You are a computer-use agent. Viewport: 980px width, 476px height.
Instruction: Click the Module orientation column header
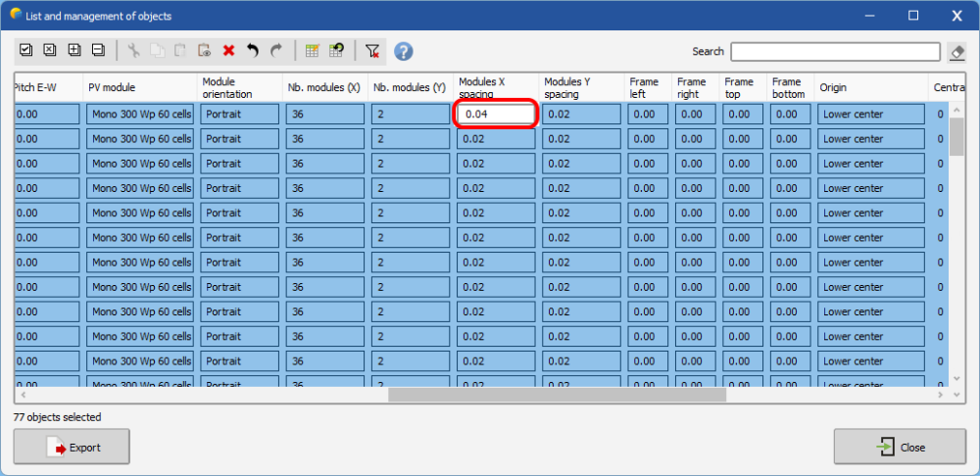[x=239, y=88]
